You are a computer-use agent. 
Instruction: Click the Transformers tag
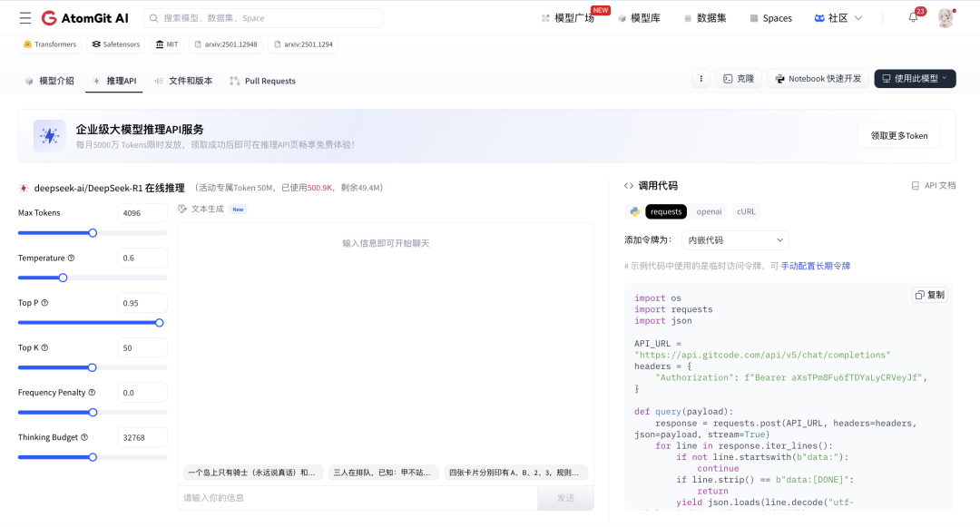[49, 44]
